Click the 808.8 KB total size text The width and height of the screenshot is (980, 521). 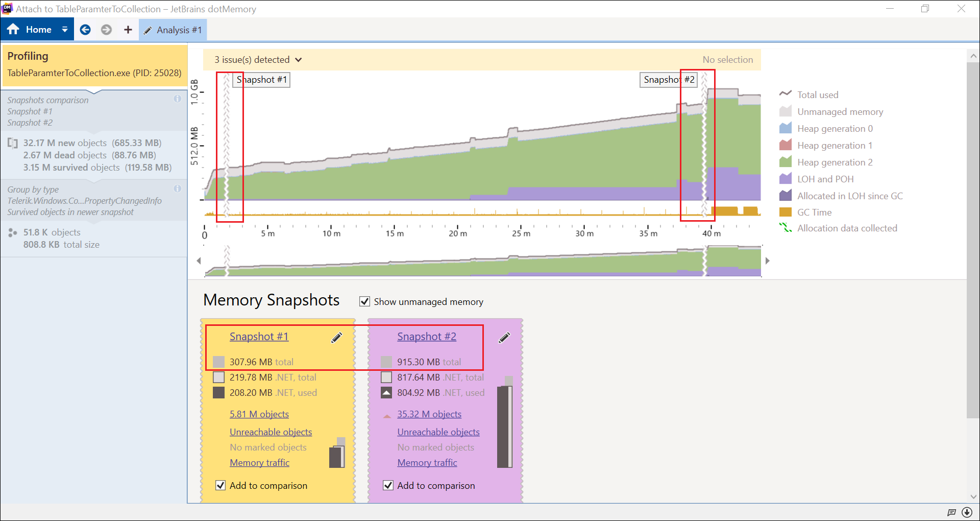[61, 245]
